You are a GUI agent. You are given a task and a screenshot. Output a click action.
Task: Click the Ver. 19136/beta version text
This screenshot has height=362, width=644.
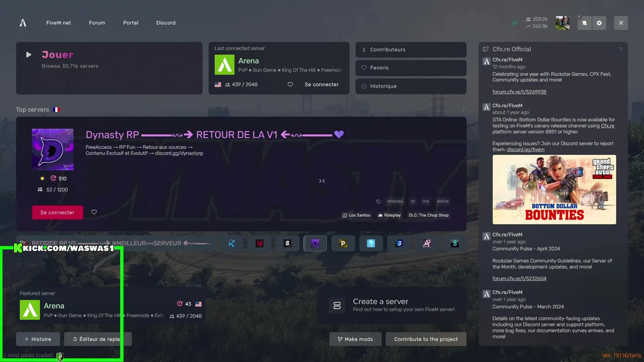(x=621, y=355)
